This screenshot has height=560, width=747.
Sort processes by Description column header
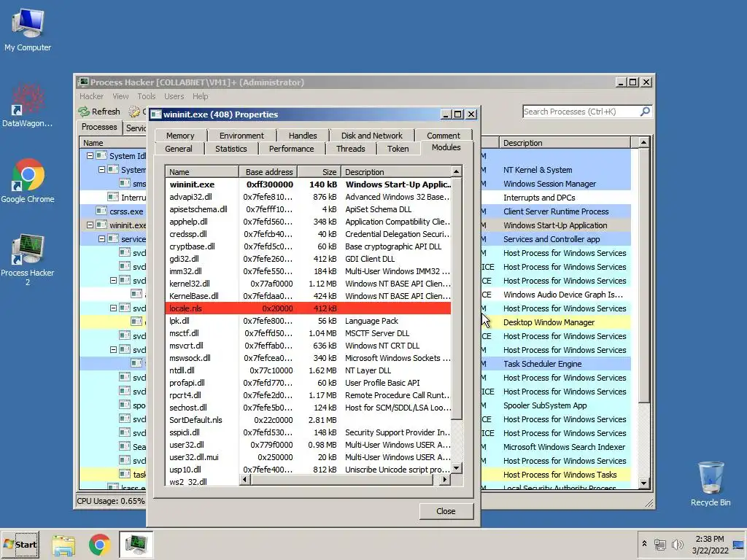[565, 143]
